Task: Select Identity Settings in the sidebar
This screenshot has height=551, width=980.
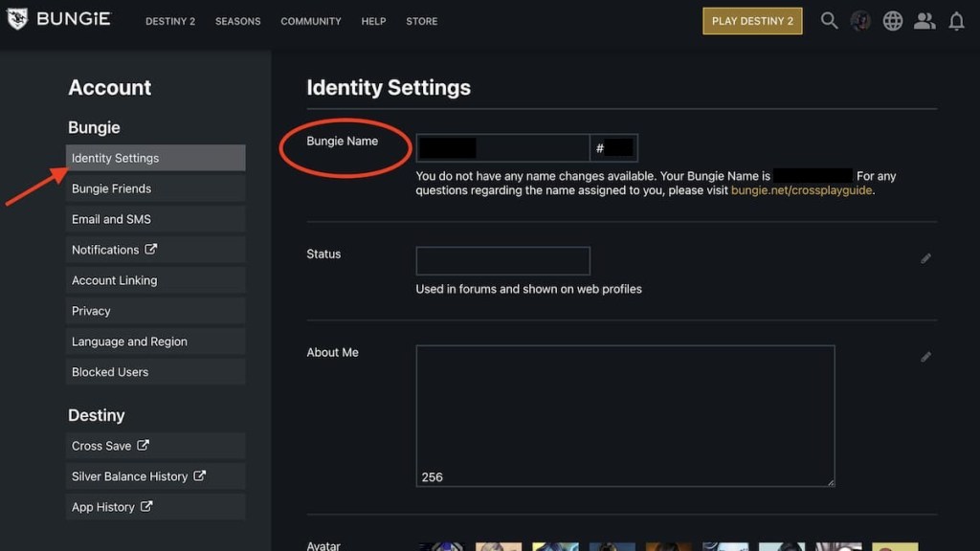Action: point(156,158)
